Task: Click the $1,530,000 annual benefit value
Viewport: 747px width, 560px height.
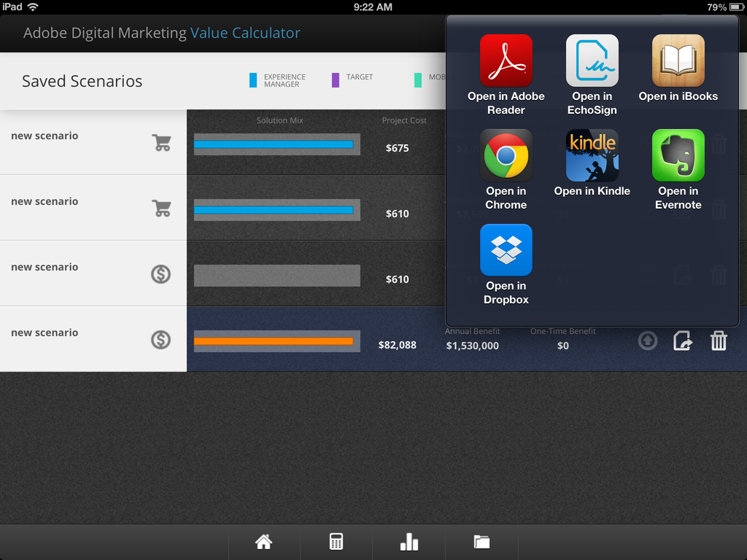Action: (472, 346)
